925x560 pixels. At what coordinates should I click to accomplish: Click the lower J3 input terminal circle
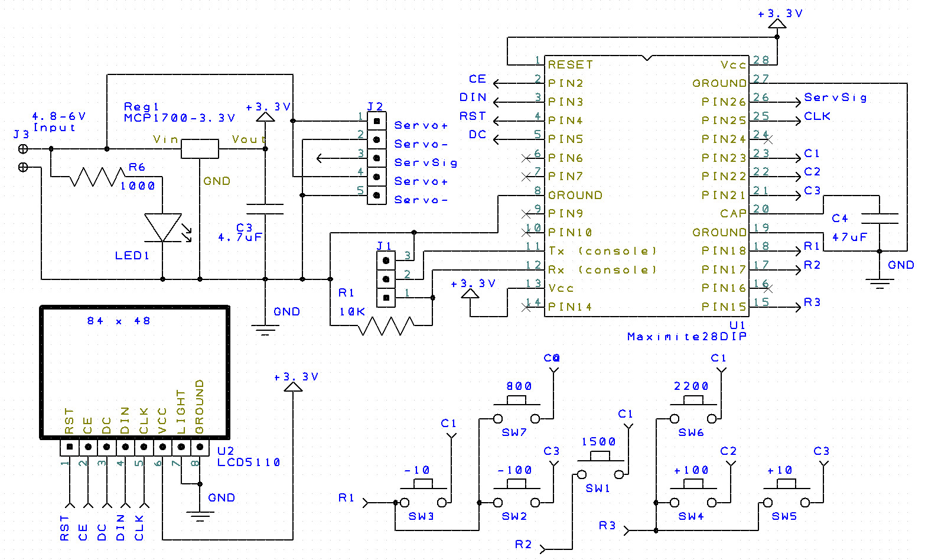(23, 168)
